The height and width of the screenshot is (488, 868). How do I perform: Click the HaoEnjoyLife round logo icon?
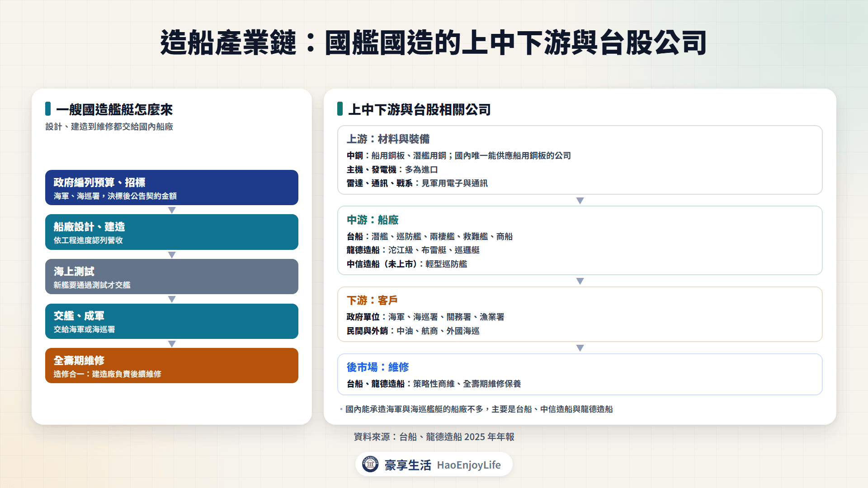click(x=370, y=464)
